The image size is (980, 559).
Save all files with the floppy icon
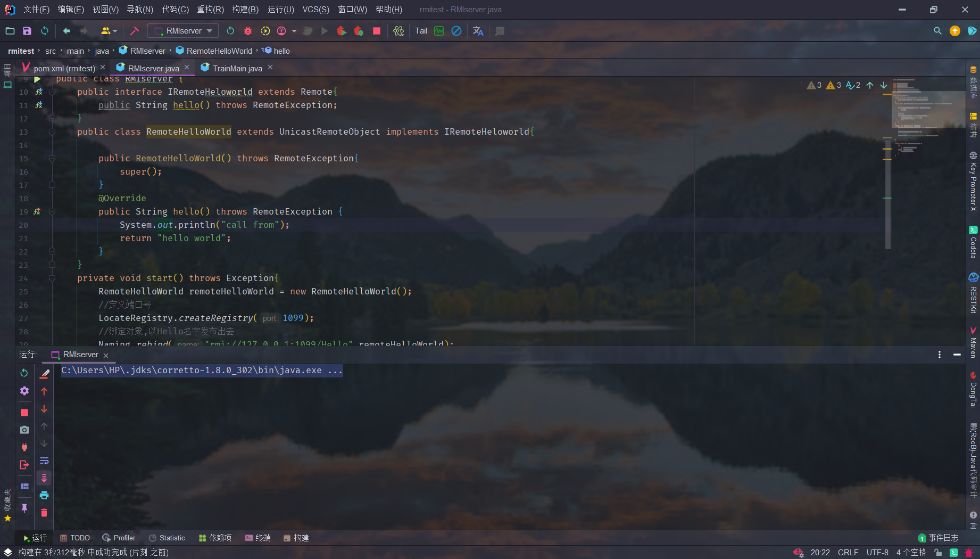[x=27, y=31]
